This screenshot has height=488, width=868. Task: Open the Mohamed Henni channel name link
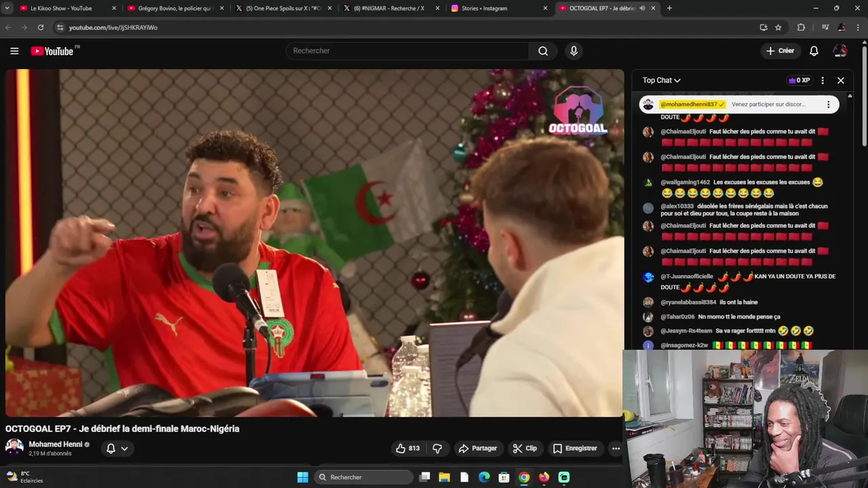(56, 445)
